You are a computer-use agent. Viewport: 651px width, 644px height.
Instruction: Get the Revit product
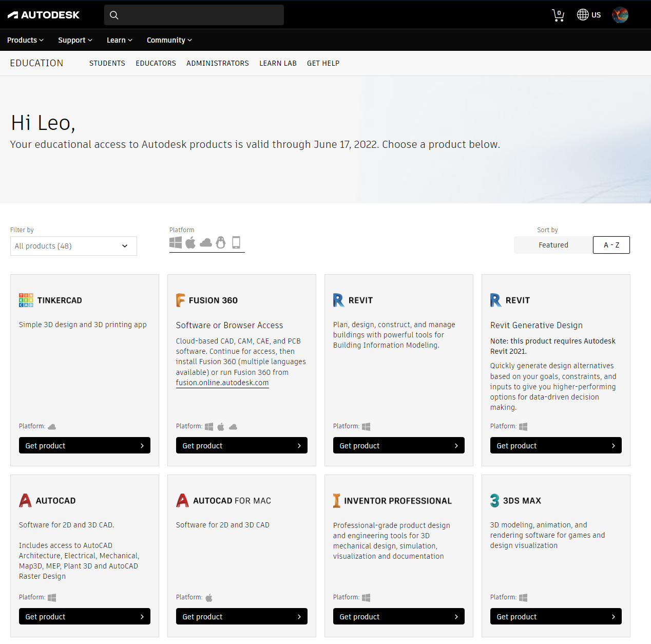point(398,445)
